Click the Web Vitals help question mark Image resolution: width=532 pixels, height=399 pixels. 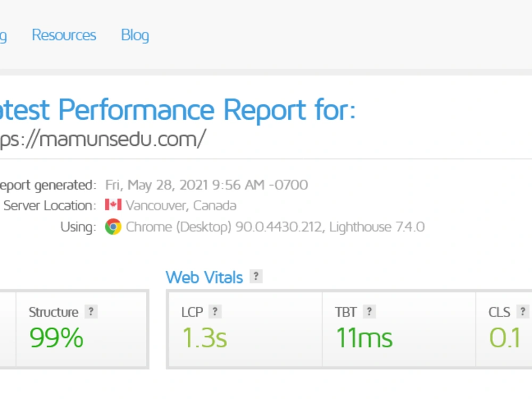[x=256, y=277]
